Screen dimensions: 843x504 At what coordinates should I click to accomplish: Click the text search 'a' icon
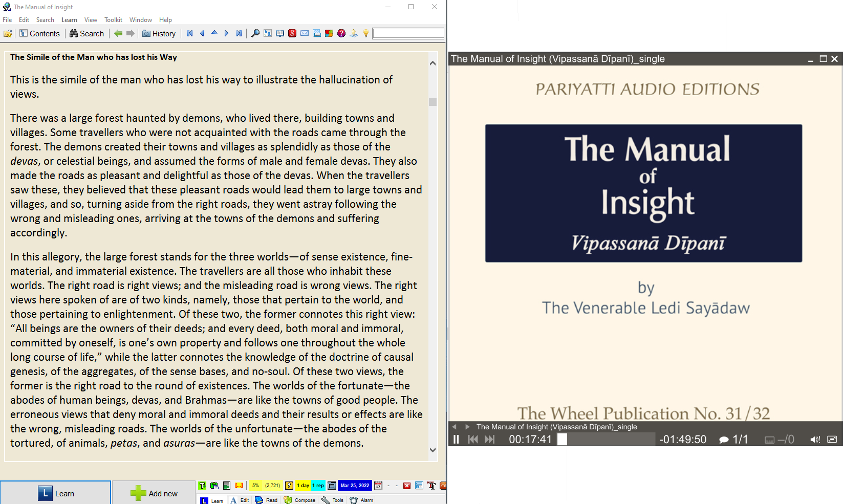pos(268,33)
